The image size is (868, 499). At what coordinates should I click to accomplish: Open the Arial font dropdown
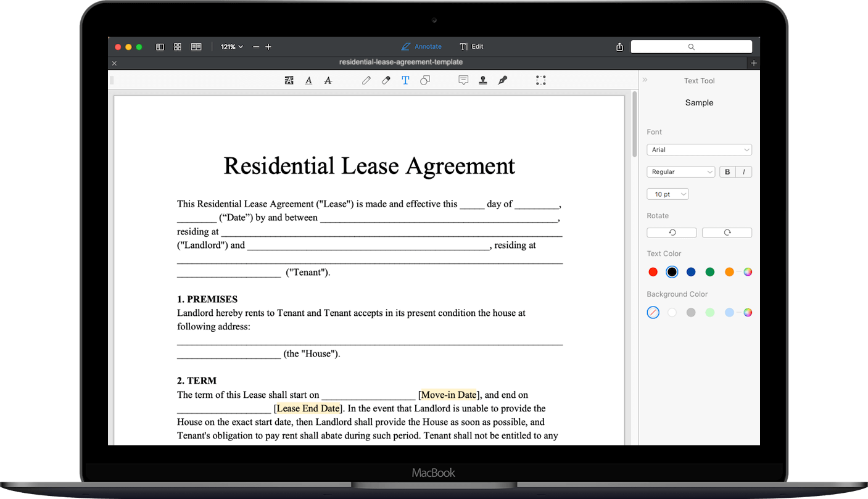[x=699, y=149]
